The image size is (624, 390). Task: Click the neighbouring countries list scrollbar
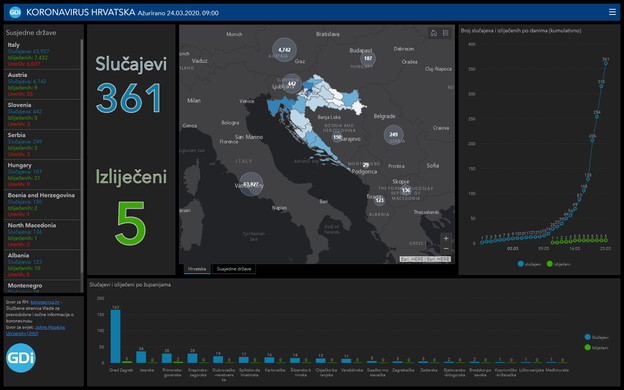82,159
